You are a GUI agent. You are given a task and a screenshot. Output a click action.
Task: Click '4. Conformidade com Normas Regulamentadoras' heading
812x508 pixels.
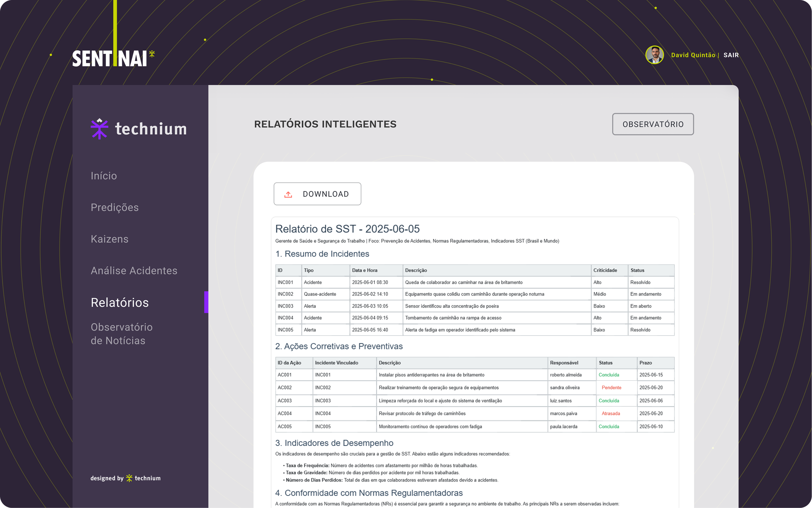coord(369,493)
